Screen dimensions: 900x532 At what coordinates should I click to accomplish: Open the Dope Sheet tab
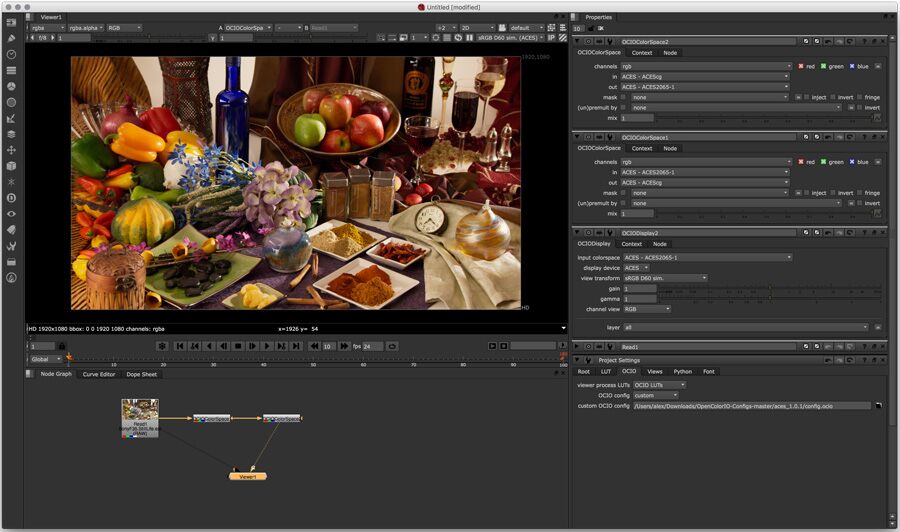pyautogui.click(x=141, y=374)
